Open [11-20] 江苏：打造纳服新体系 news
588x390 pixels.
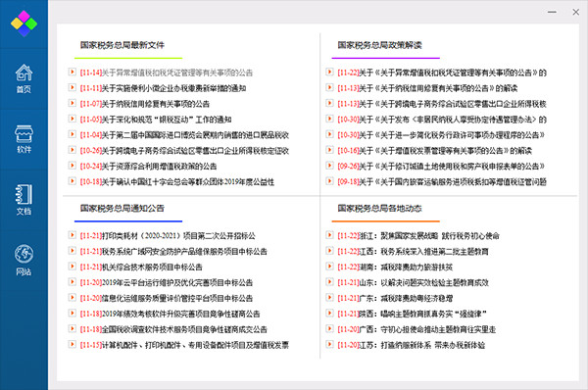412,345
